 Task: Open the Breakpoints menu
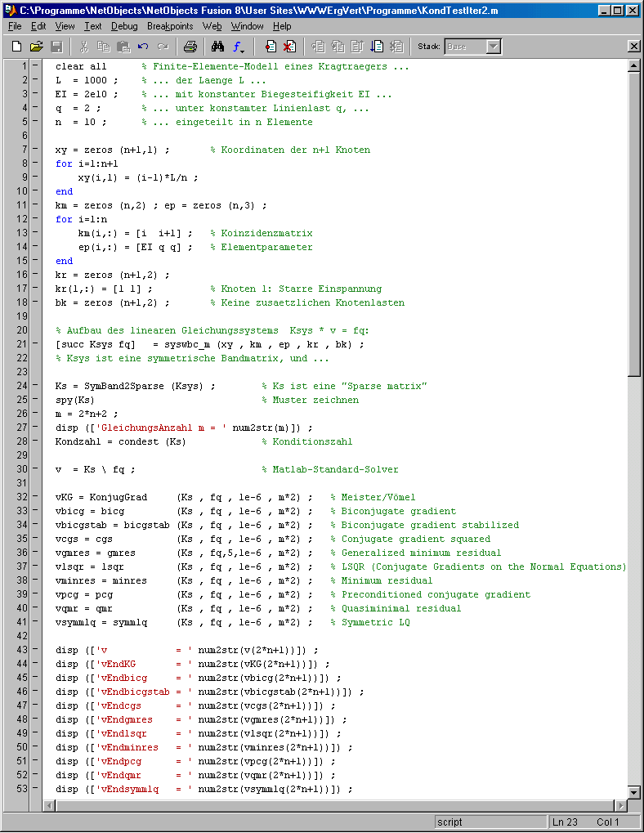pyautogui.click(x=170, y=26)
